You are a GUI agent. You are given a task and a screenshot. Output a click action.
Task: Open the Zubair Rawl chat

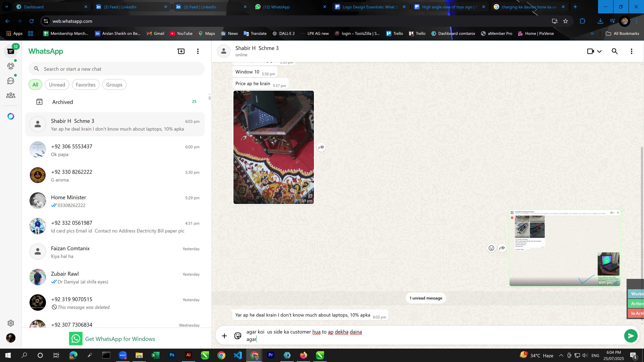coord(115,277)
